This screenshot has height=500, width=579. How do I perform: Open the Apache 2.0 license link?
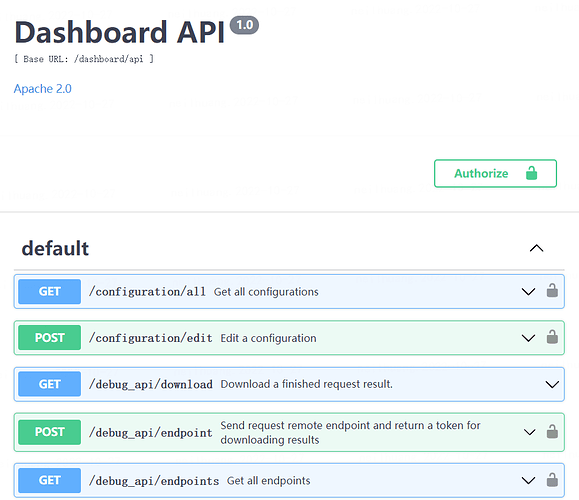tap(42, 89)
